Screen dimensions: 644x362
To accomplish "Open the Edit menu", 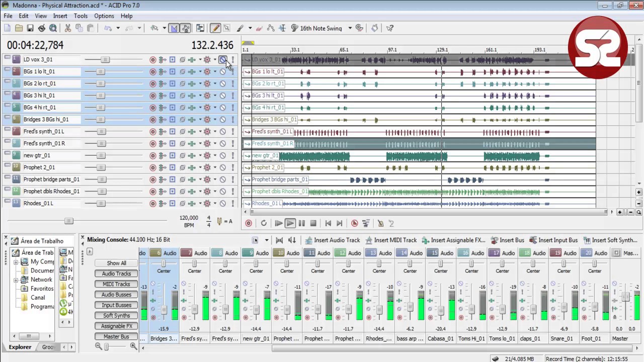I will (x=24, y=16).
